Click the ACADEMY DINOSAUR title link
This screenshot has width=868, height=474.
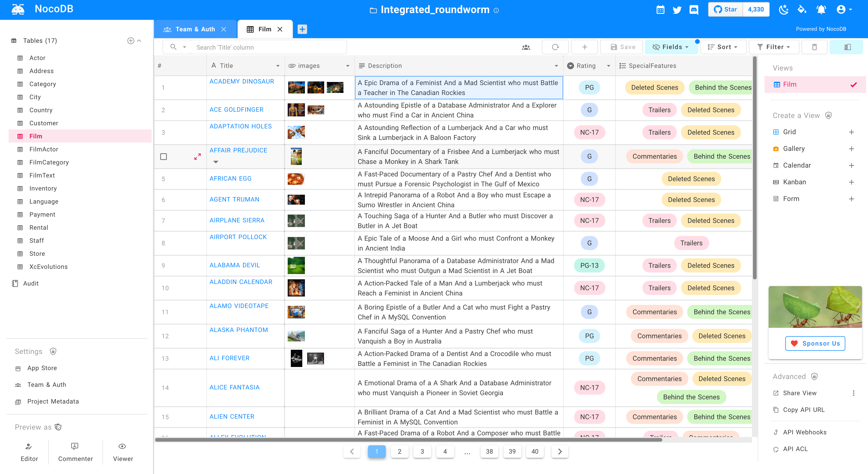tap(242, 82)
